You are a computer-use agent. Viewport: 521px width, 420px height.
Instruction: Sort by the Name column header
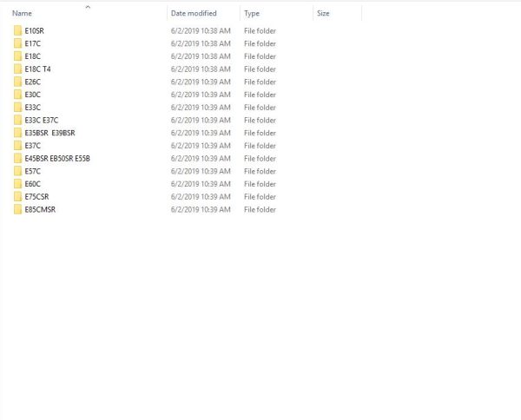click(x=22, y=13)
